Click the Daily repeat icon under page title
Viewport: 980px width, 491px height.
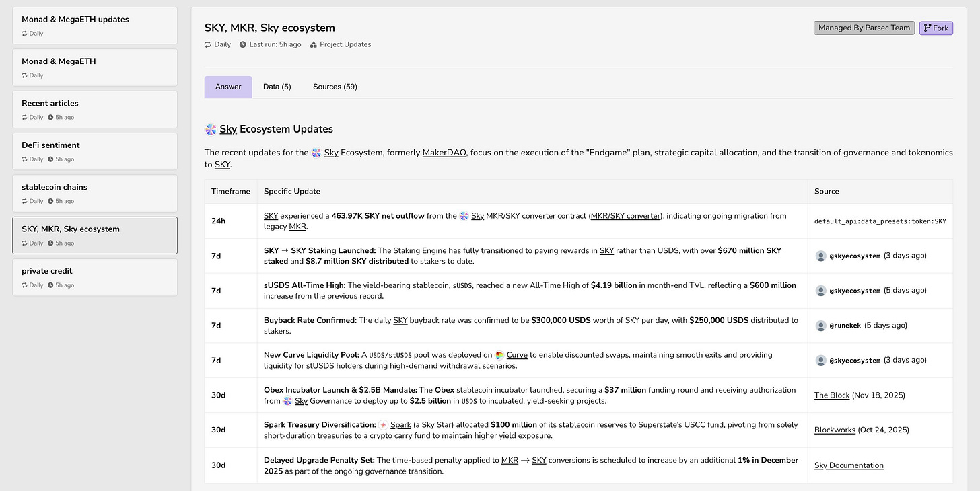click(x=208, y=44)
